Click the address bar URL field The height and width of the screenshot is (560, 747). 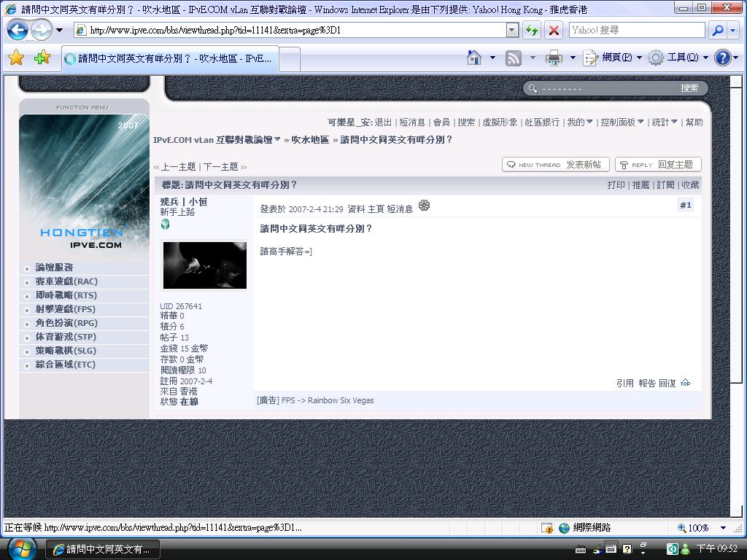(x=290, y=31)
